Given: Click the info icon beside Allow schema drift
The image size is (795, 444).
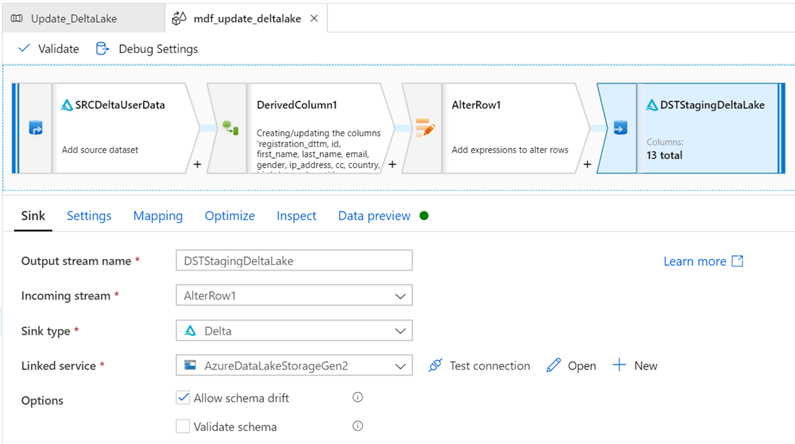Looking at the screenshot, I should [x=357, y=398].
